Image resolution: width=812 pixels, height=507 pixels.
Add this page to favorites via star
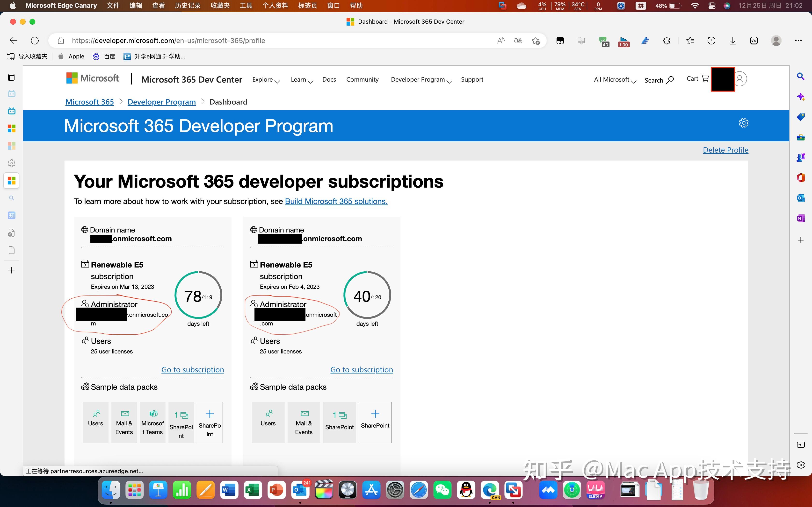(x=536, y=41)
